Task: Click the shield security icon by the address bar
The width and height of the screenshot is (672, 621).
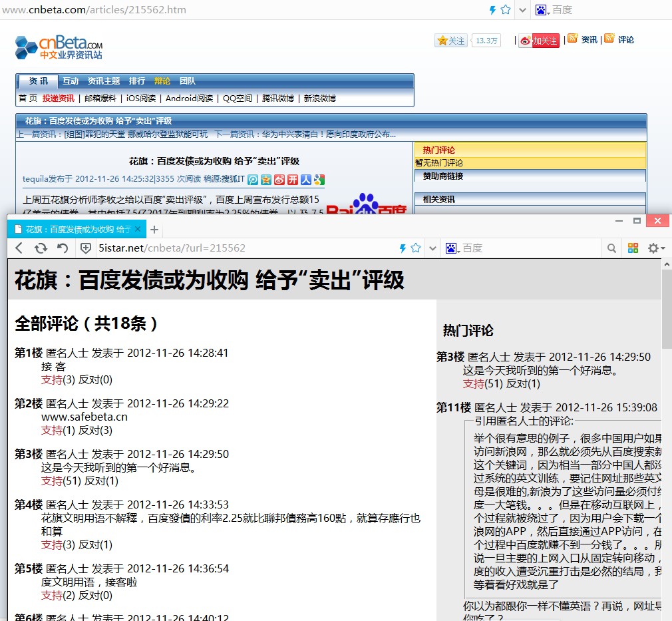Action: coord(86,248)
